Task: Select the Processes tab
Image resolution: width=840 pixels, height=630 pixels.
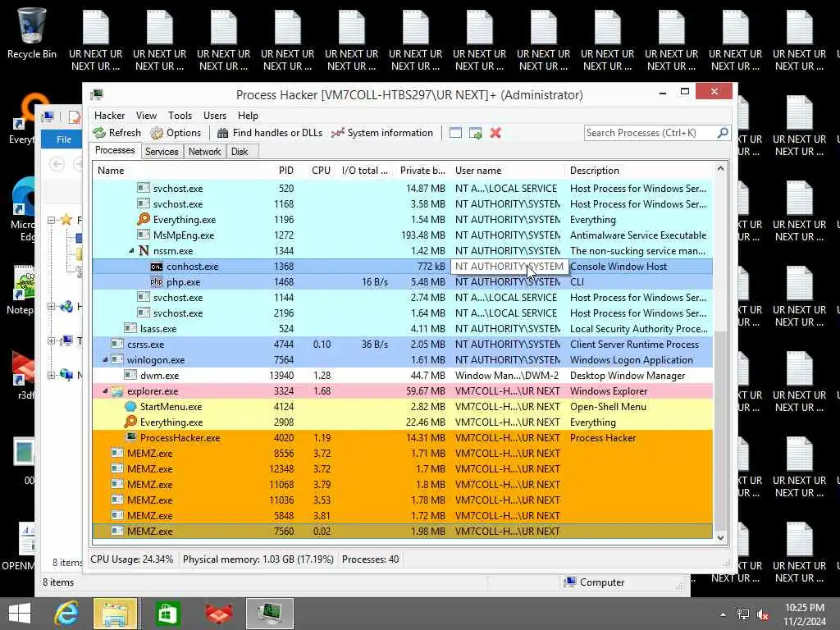Action: coord(115,151)
